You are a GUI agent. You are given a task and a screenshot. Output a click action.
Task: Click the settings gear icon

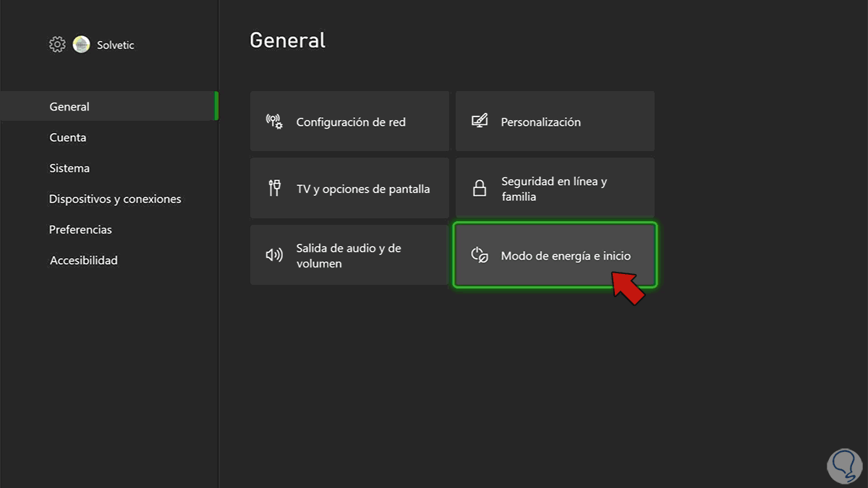click(57, 45)
